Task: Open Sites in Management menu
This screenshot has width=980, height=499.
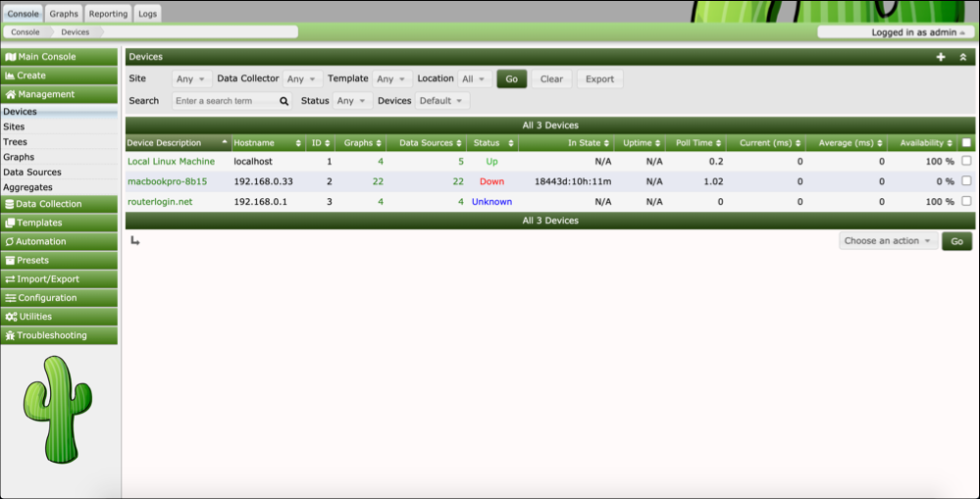Action: point(59,126)
